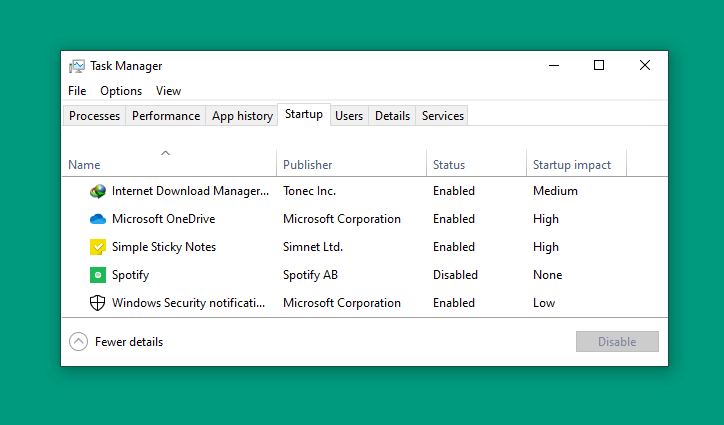Click the Medium startup impact value
This screenshot has height=425, width=724.
[555, 191]
